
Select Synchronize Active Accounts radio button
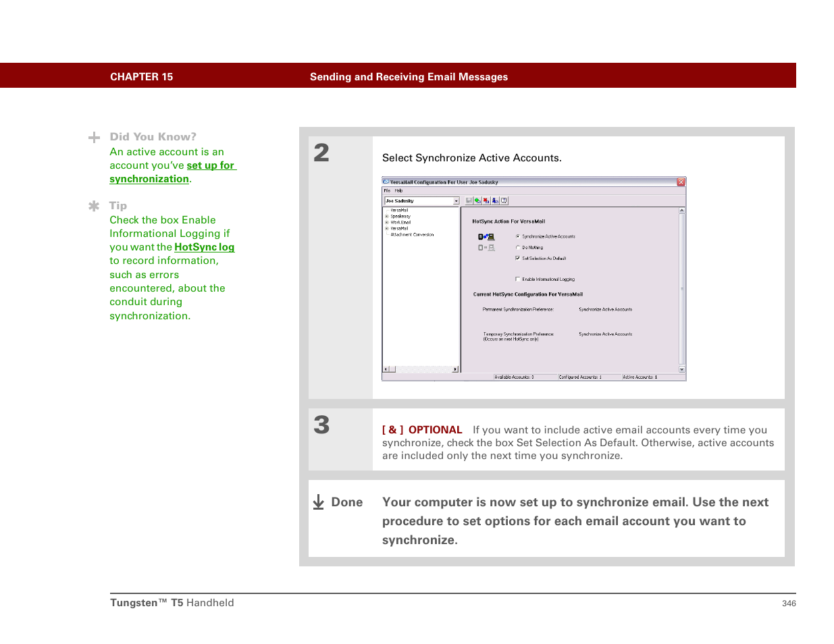tap(518, 236)
